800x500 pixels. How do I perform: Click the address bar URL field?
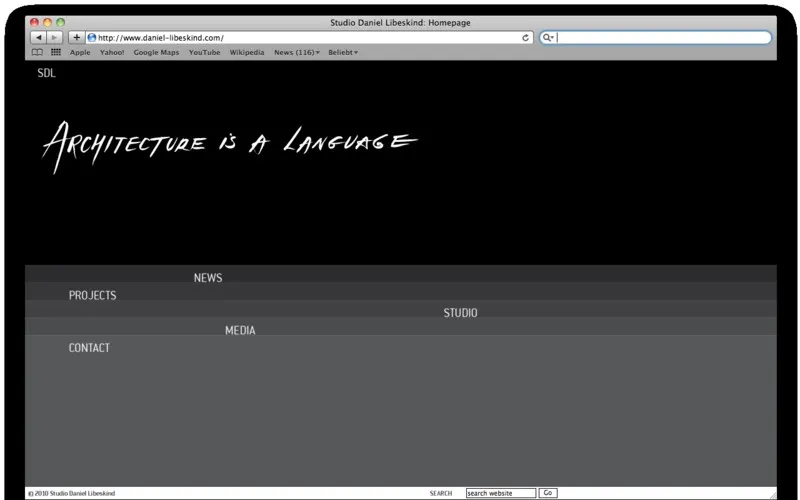[309, 37]
